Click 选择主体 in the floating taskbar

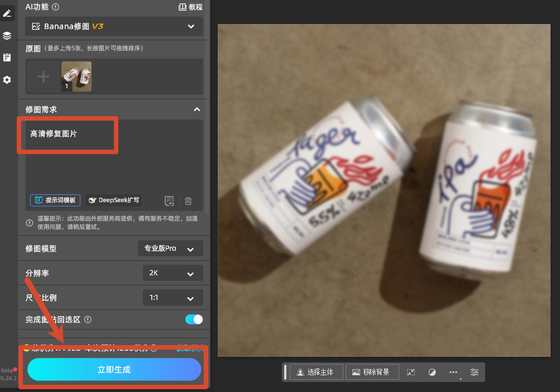(316, 372)
